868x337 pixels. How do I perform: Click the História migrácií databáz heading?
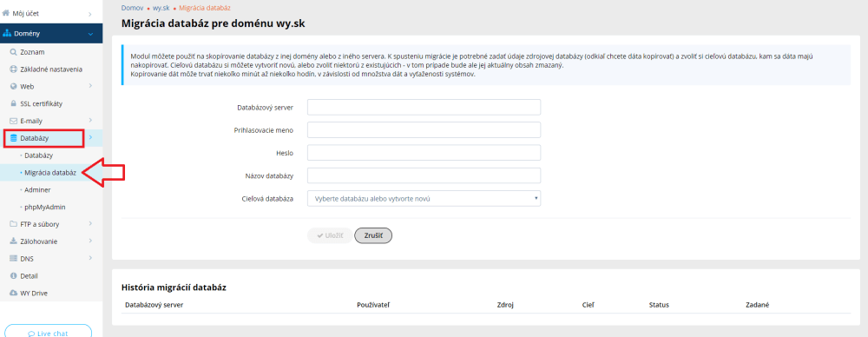[x=174, y=287]
